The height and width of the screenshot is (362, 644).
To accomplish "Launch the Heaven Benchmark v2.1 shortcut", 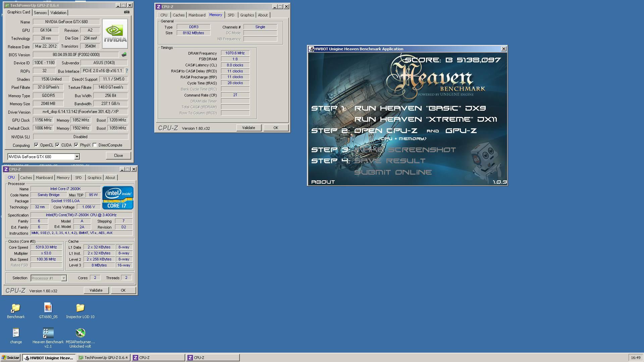I will tap(48, 338).
